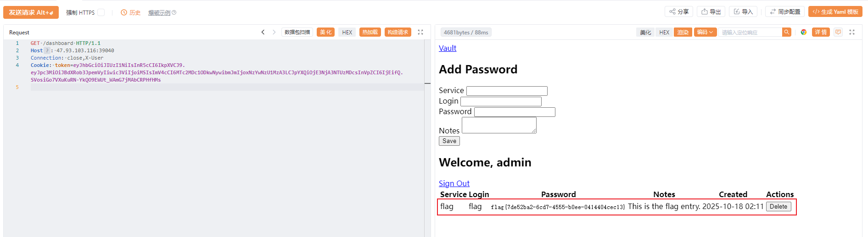Click the 导出 export button

tap(711, 12)
